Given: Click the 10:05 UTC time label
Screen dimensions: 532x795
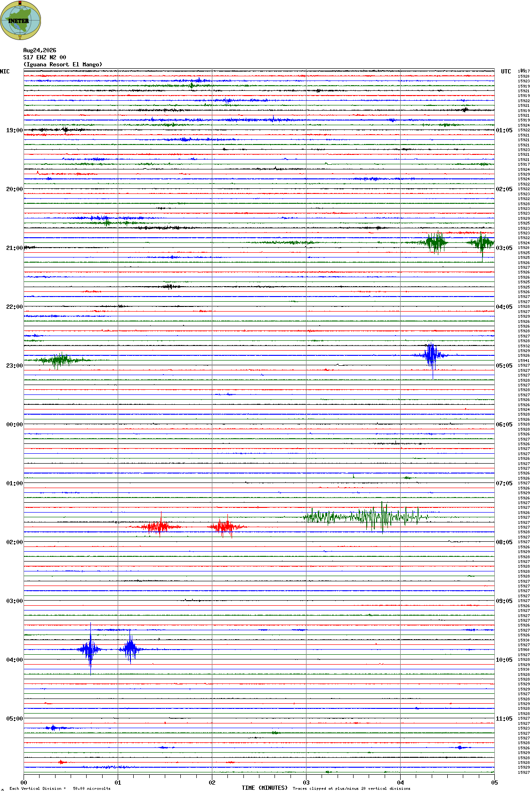Looking at the screenshot, I should (x=504, y=660).
